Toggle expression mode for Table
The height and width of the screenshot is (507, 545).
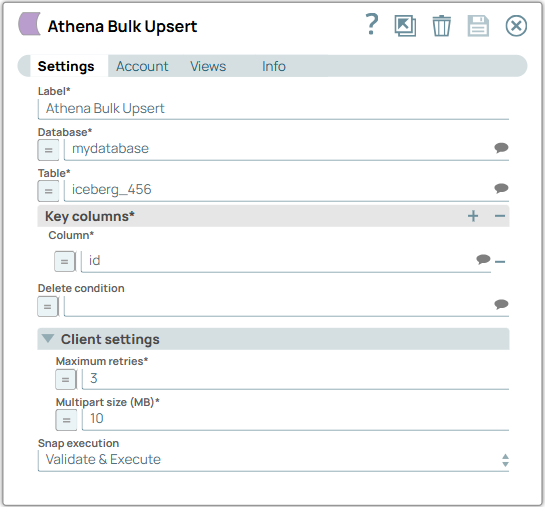[48, 191]
